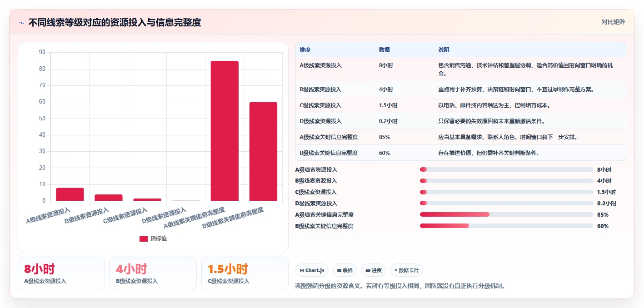Click the slanted D级线索资源投入 axis label
Screen dimensions: 644x308
(x=165, y=216)
